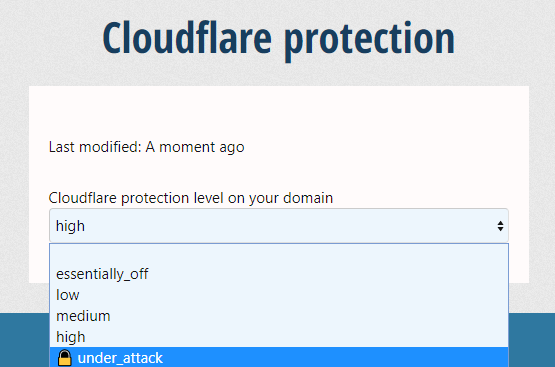
Task: Collapse the protection level combo box showing high
Action: pyautogui.click(x=279, y=226)
